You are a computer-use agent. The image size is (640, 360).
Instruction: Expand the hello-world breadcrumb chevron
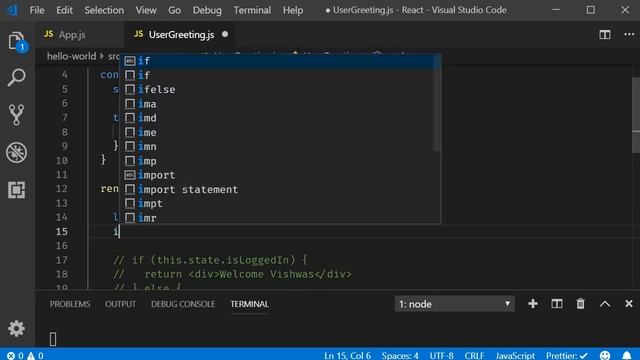(x=102, y=56)
